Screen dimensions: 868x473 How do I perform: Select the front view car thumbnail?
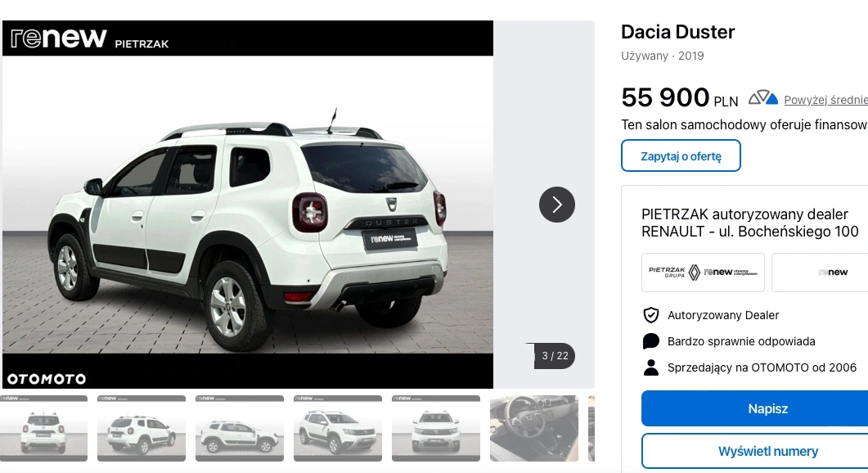(x=436, y=428)
